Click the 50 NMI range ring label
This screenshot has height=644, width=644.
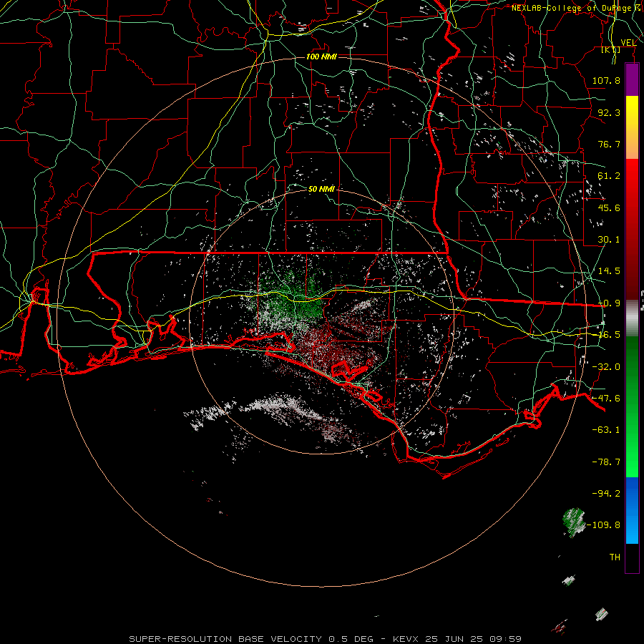tap(321, 189)
